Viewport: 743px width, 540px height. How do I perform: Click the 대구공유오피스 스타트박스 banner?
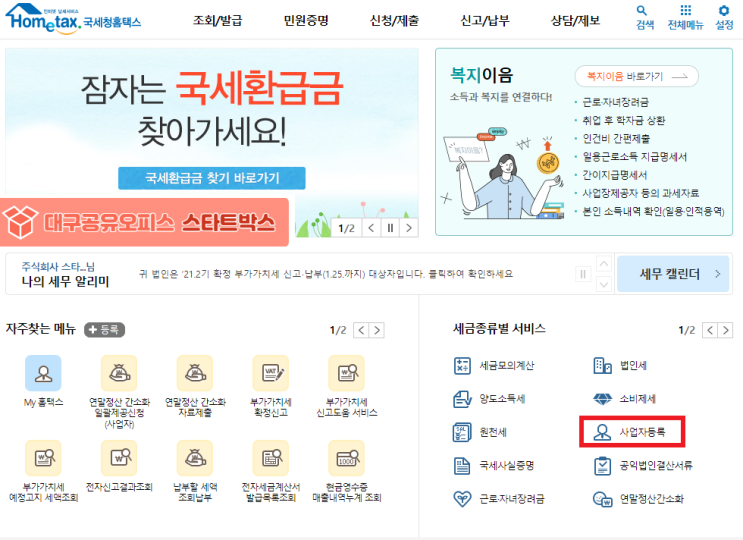tap(145, 222)
